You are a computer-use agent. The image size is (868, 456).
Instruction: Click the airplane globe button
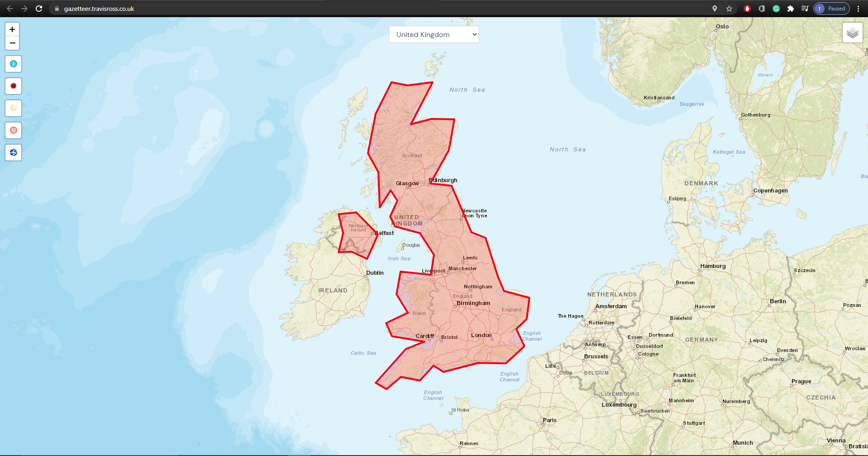pyautogui.click(x=14, y=152)
